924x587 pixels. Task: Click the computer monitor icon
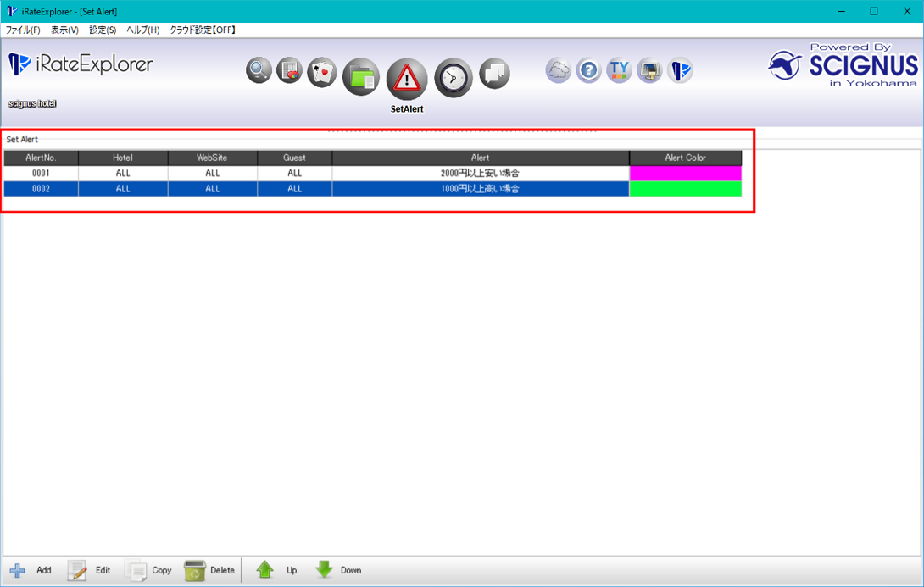(649, 70)
